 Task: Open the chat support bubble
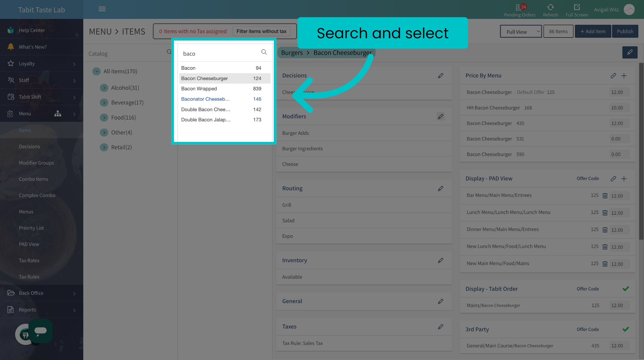tap(41, 331)
